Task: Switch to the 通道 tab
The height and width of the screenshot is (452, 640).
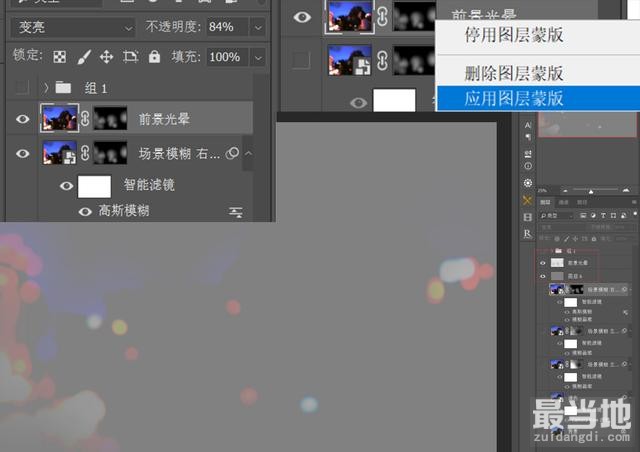Action: [x=563, y=202]
